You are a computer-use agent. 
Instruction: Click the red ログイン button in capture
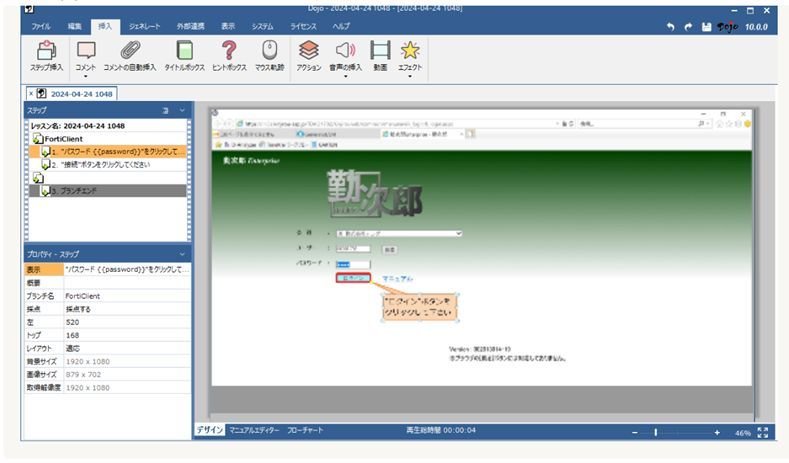[353, 278]
